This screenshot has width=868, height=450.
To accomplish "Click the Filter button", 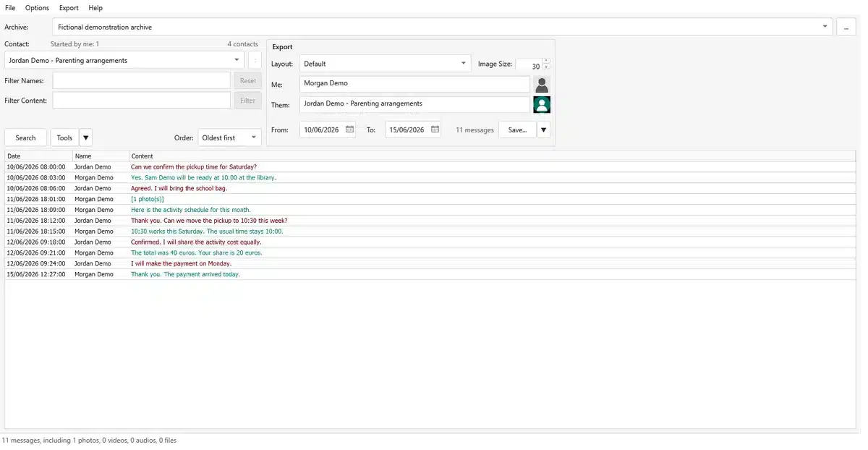I will click(247, 101).
